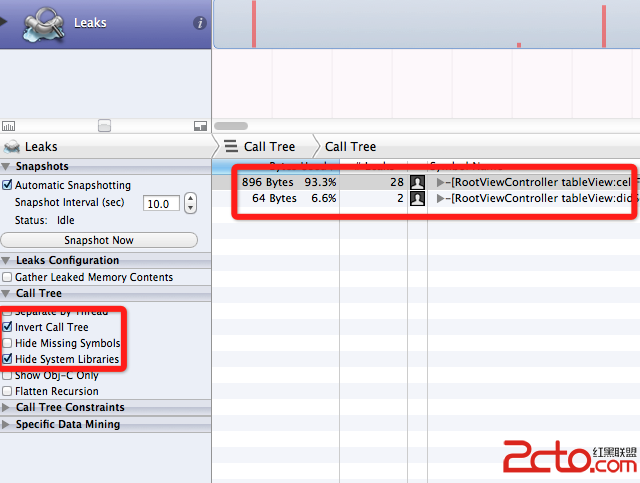Toggle the track display icon below instruments

click(8, 126)
